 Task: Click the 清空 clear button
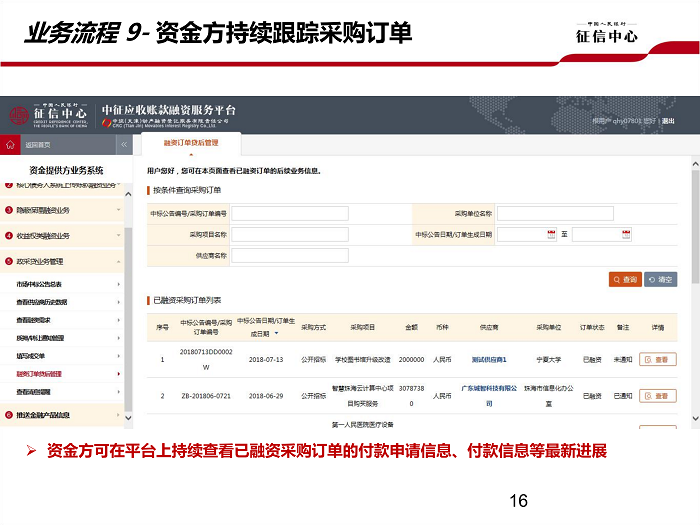(x=661, y=280)
